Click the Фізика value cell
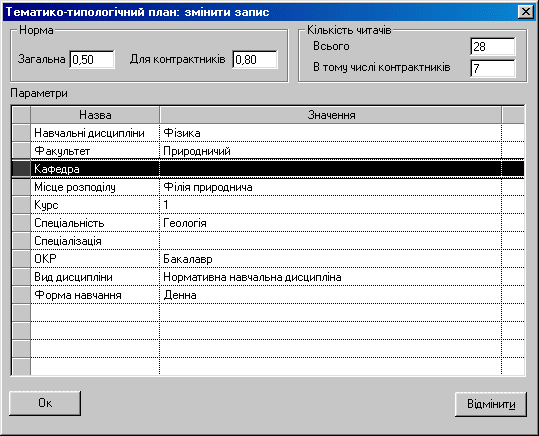539x436 pixels. 330,133
